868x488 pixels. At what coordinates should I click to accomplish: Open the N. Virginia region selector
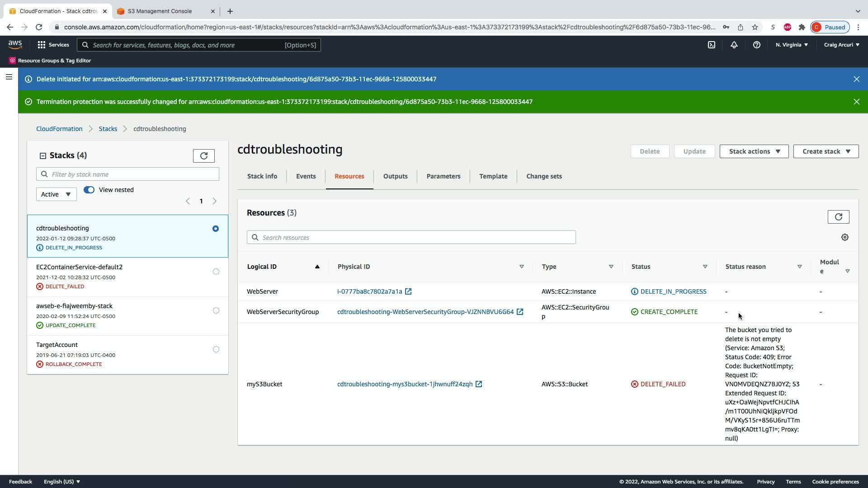tap(791, 45)
